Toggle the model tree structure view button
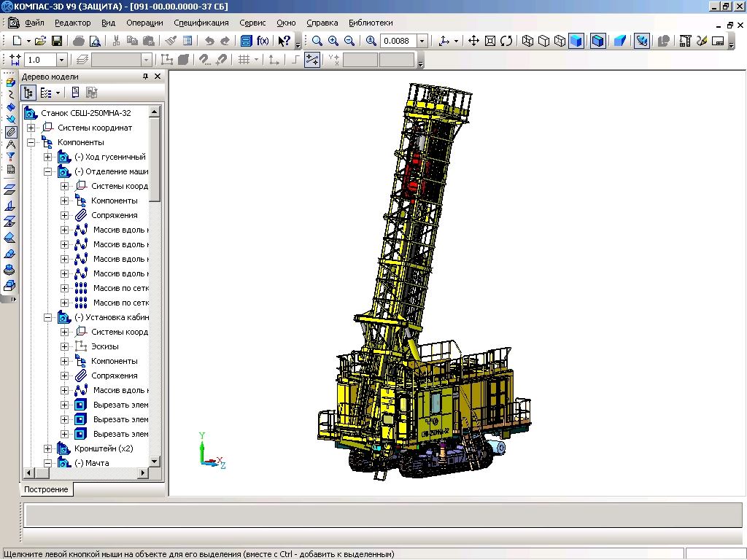 tap(28, 93)
